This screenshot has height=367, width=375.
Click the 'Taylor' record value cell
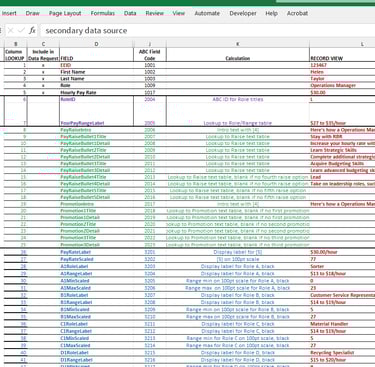(x=342, y=79)
